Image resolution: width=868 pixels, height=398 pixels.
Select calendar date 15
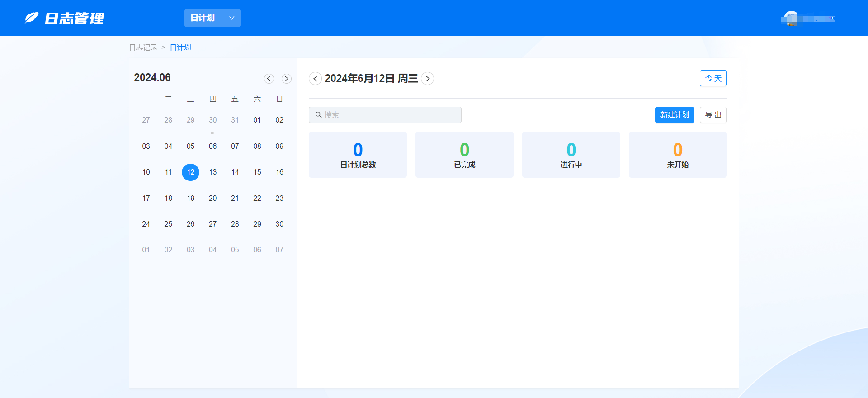[257, 172]
